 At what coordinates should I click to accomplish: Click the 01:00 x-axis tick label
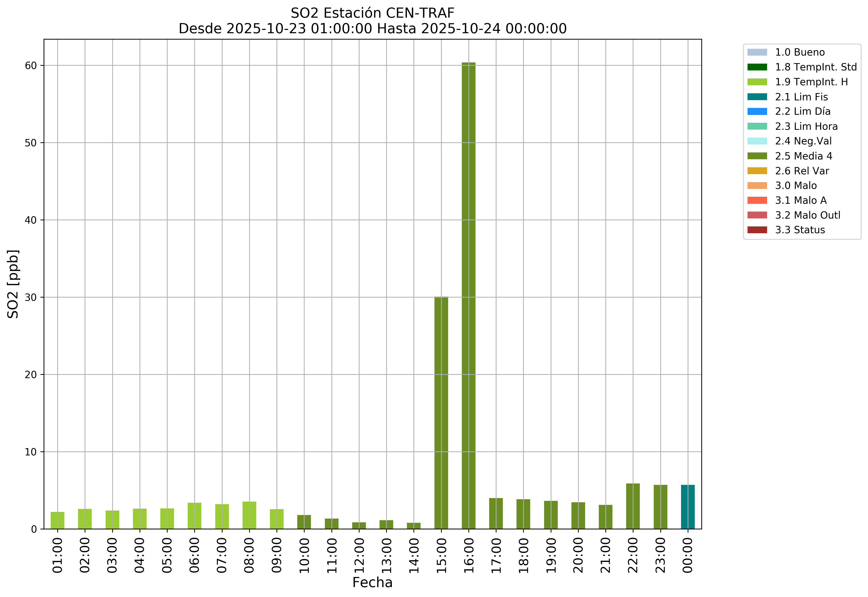pos(57,555)
